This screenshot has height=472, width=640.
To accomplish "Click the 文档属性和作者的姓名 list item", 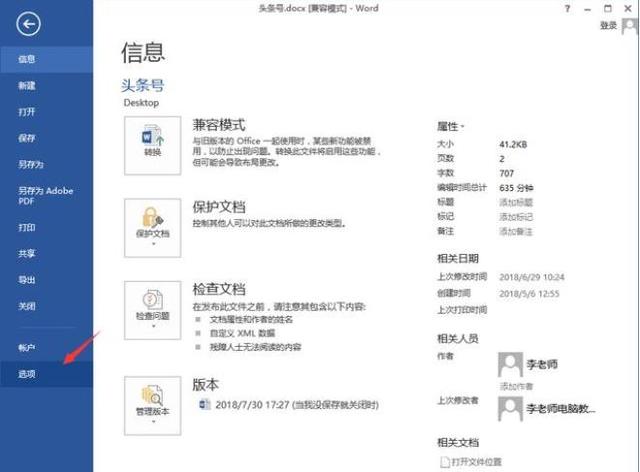I will [x=251, y=320].
